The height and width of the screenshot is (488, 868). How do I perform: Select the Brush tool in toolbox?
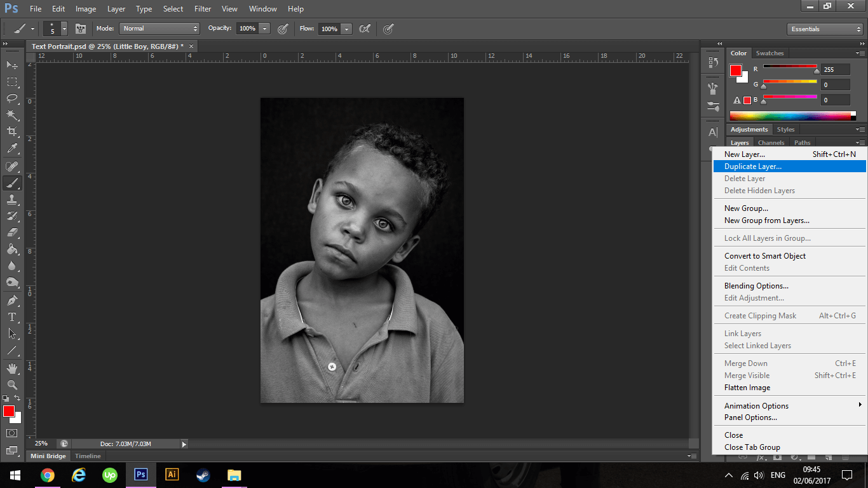pos(12,183)
